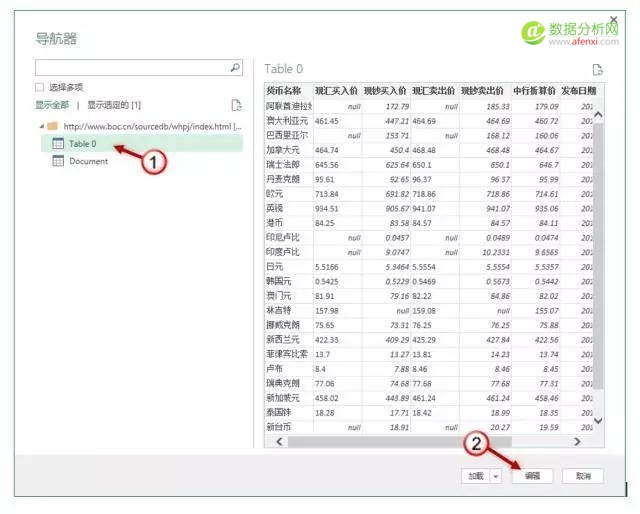Click the 934.51 value in 英镑 row
The height and width of the screenshot is (514, 640).
click(327, 209)
